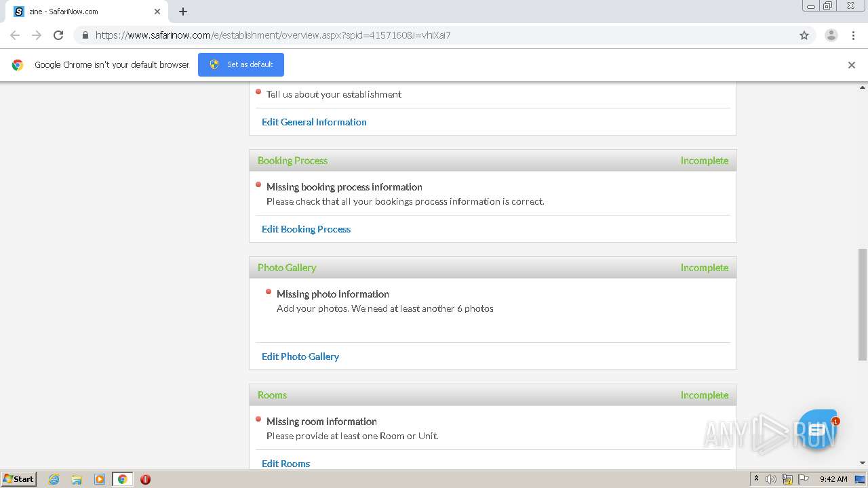Launch Internet Explorer from the taskbar
Screen dimensions: 868x488
click(x=54, y=479)
